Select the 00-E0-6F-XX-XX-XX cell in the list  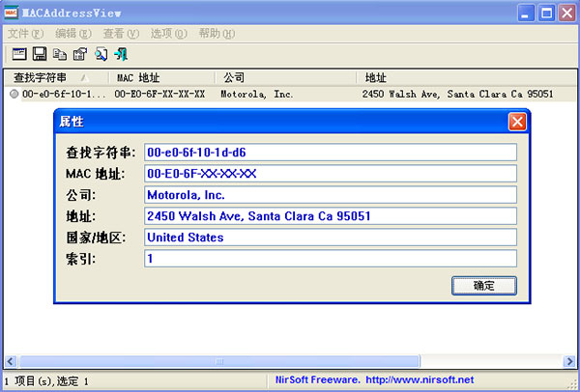coord(159,95)
